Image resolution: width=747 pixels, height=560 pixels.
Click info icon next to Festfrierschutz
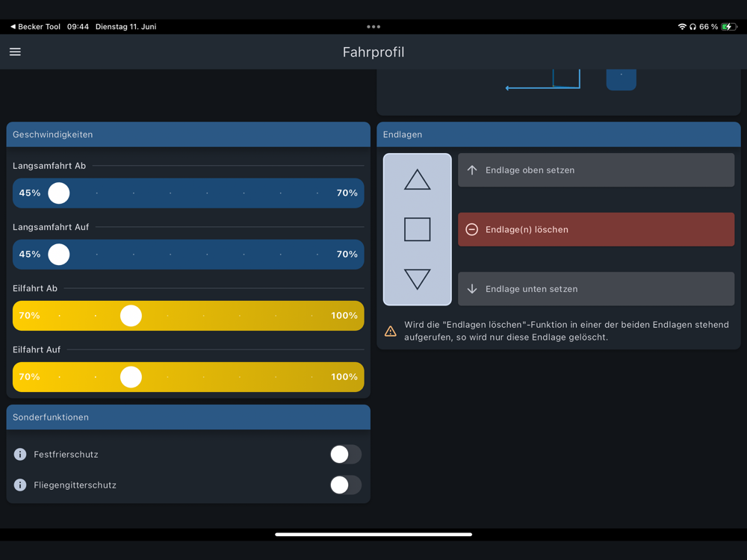[x=20, y=454]
